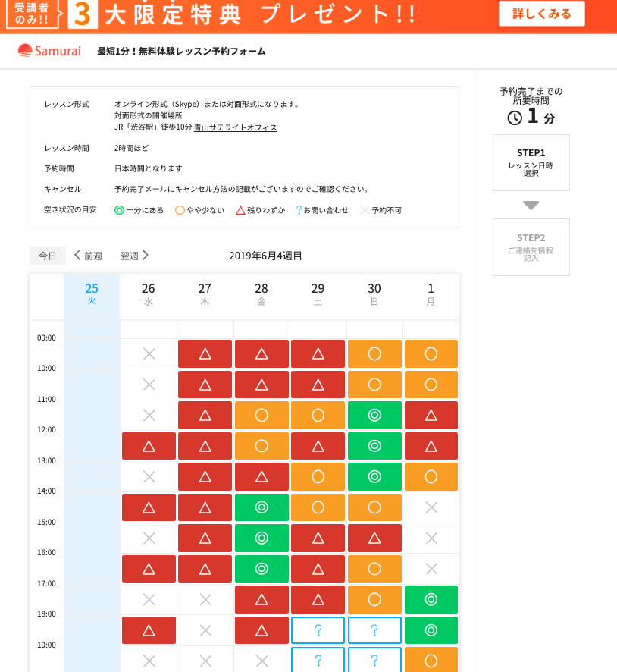Click the 残りわずか triangle legend icon
The height and width of the screenshot is (672, 617).
point(240,210)
